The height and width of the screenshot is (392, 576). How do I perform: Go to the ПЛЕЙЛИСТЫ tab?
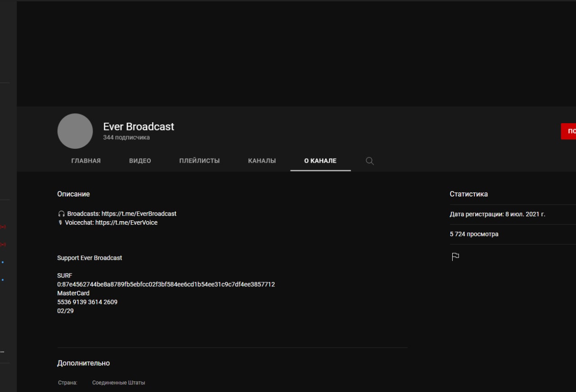199,161
